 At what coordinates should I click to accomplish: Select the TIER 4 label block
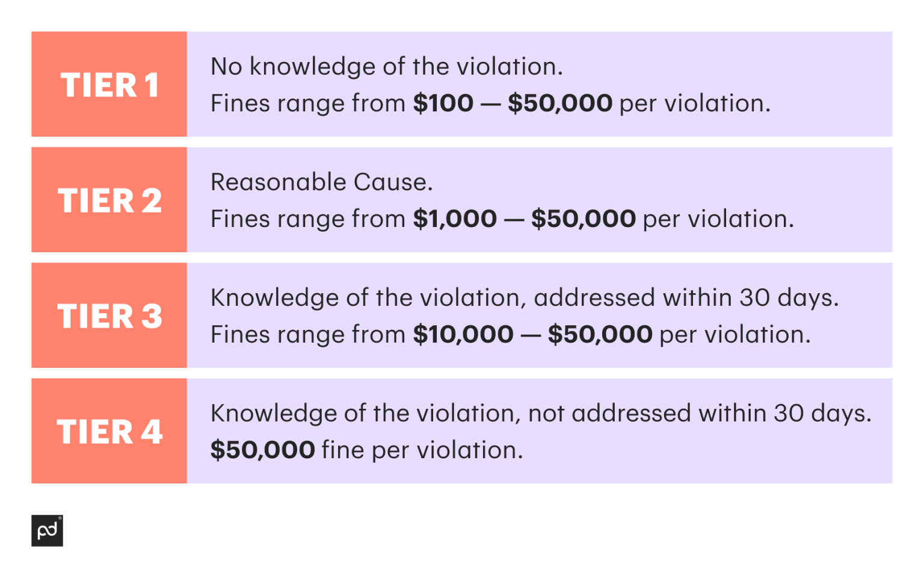[109, 431]
